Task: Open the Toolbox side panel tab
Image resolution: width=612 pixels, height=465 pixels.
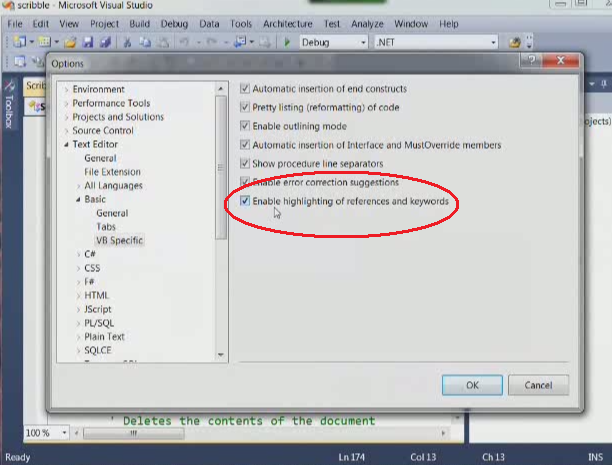Action: [x=9, y=105]
